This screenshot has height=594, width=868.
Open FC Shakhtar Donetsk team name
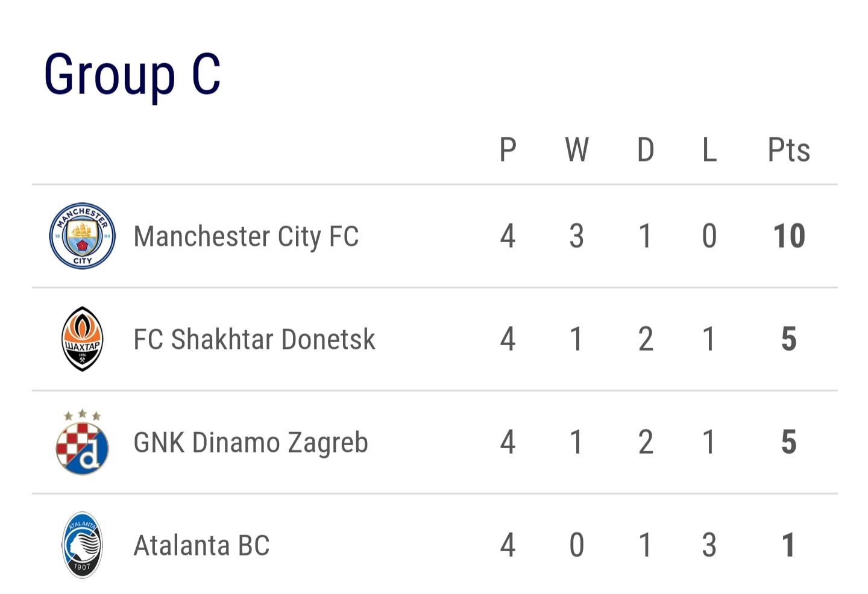tap(254, 339)
